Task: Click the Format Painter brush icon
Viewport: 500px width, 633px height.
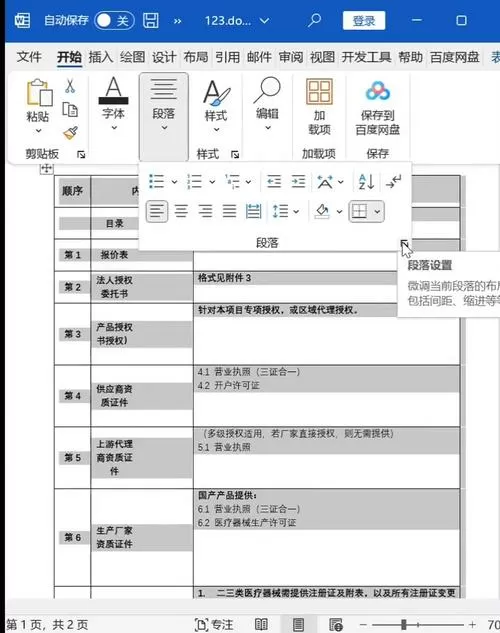Action: click(70, 133)
